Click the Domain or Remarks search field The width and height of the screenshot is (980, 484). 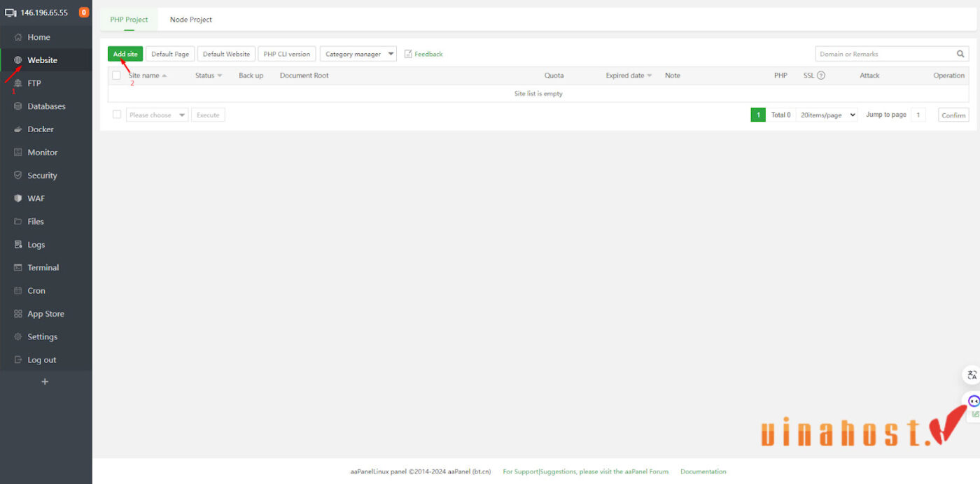pyautogui.click(x=884, y=54)
